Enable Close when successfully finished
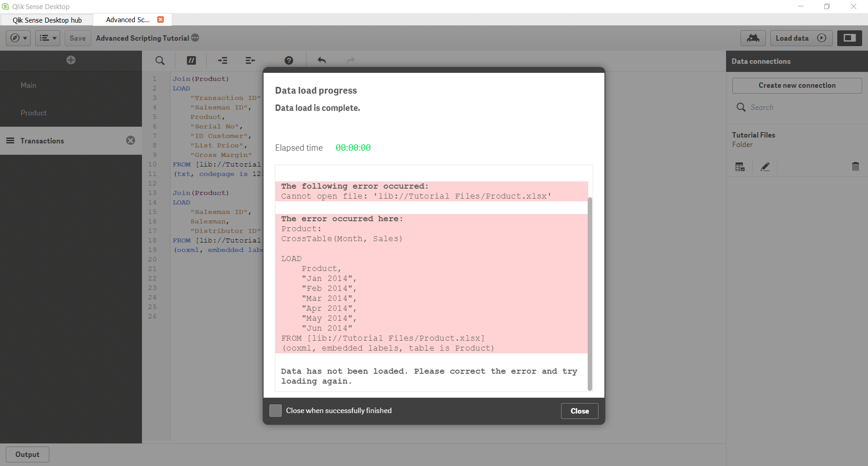 [275, 410]
